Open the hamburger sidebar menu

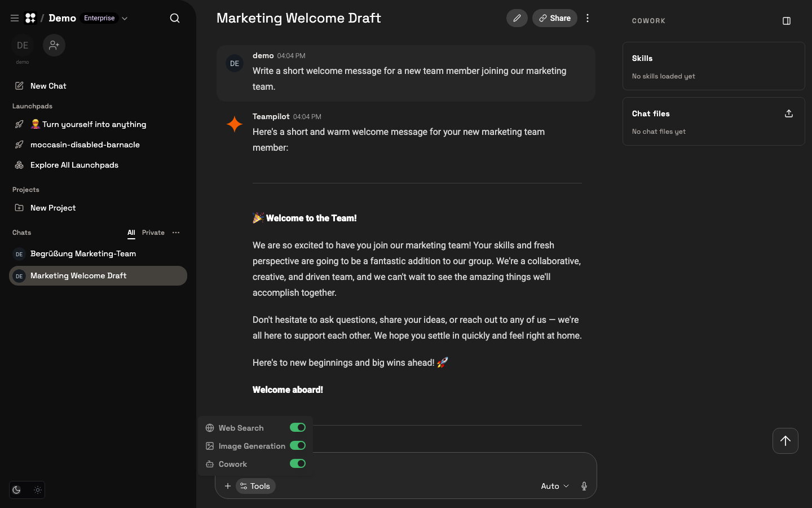15,18
